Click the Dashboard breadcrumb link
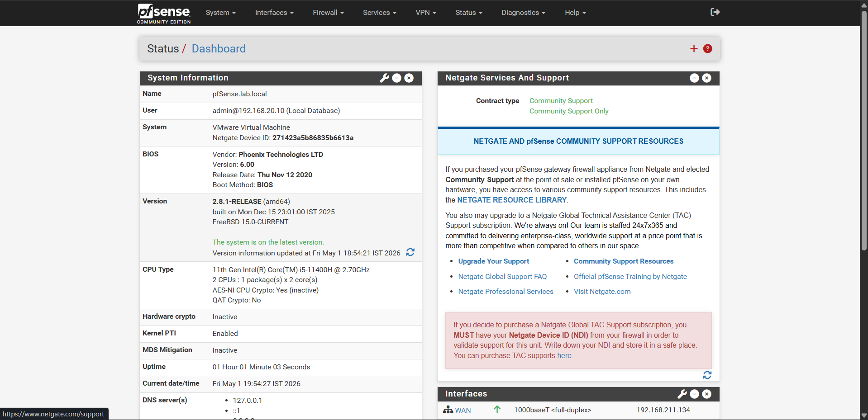 (219, 49)
